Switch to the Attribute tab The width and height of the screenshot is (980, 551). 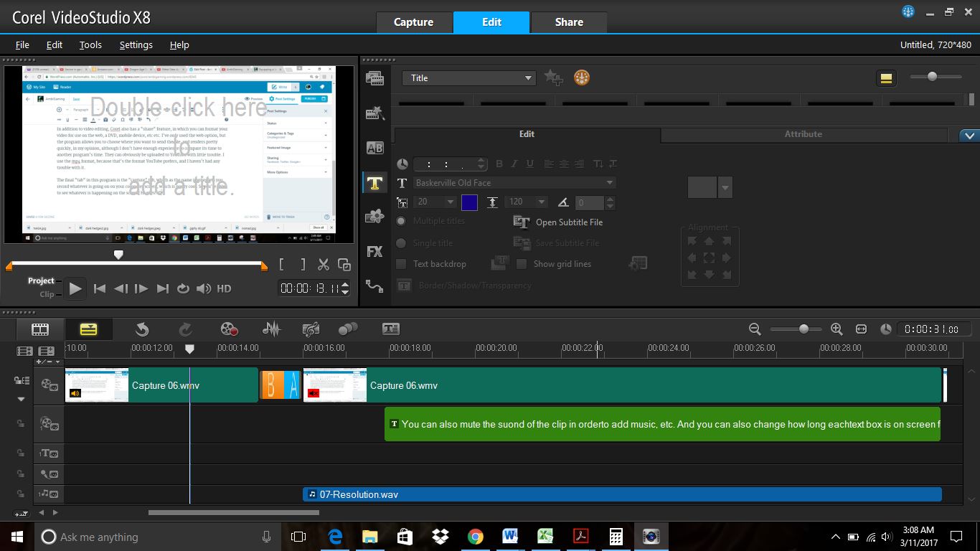pyautogui.click(x=802, y=134)
